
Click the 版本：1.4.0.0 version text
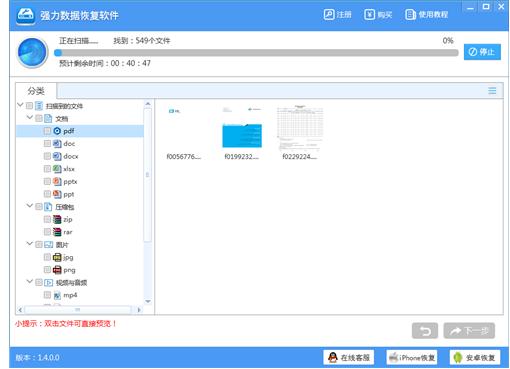coord(37,358)
